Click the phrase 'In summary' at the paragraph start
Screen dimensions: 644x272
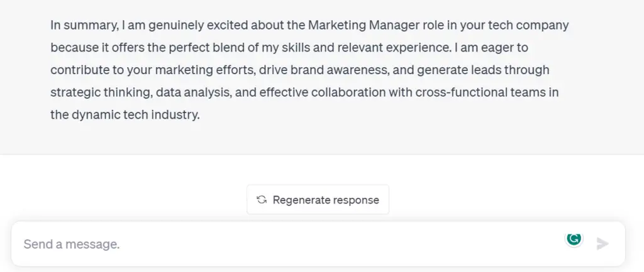click(x=82, y=26)
